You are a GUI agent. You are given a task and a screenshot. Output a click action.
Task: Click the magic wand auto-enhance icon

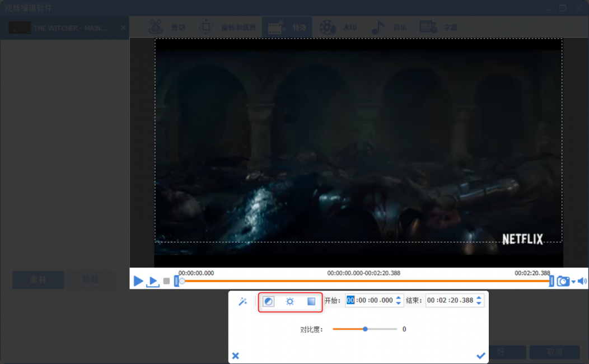click(242, 301)
